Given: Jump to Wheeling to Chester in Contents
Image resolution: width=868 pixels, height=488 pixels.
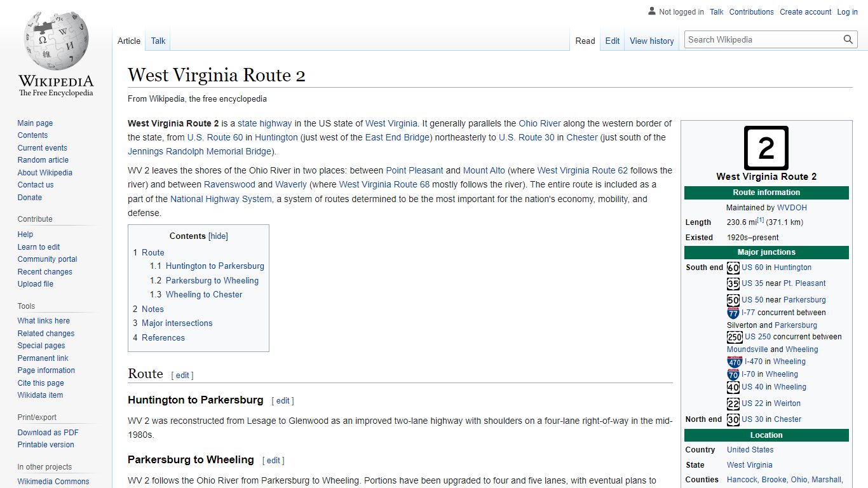Looking at the screenshot, I should [204, 295].
